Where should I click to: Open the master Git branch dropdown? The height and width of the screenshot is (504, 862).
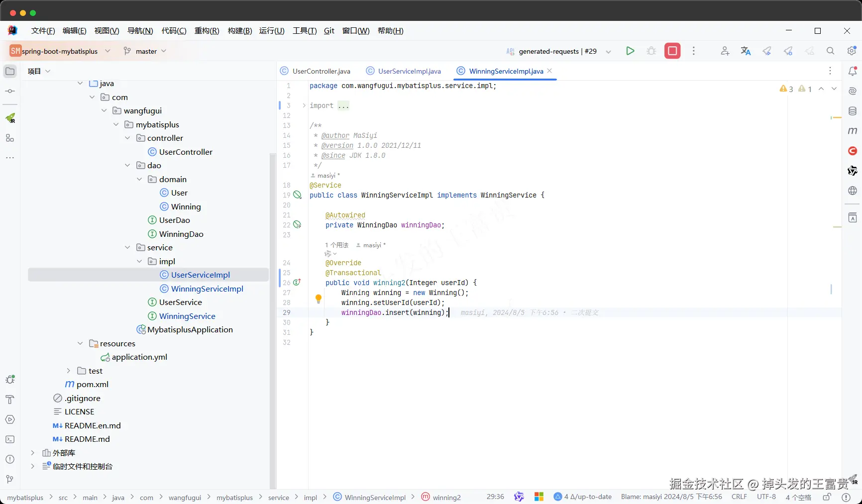145,51
